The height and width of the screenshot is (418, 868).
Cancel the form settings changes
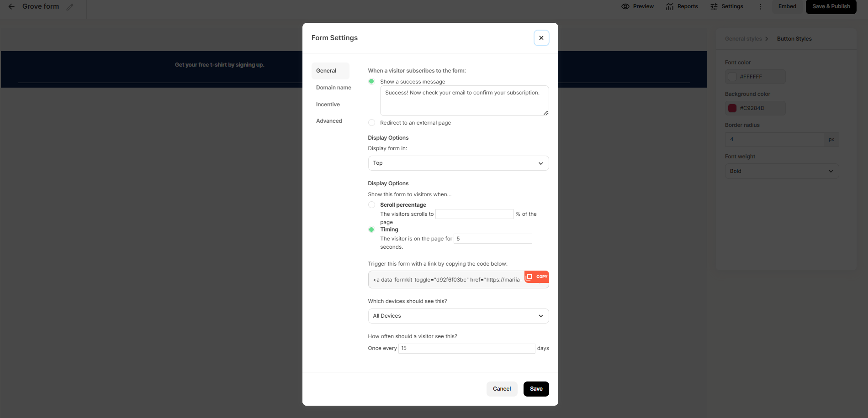click(x=502, y=389)
